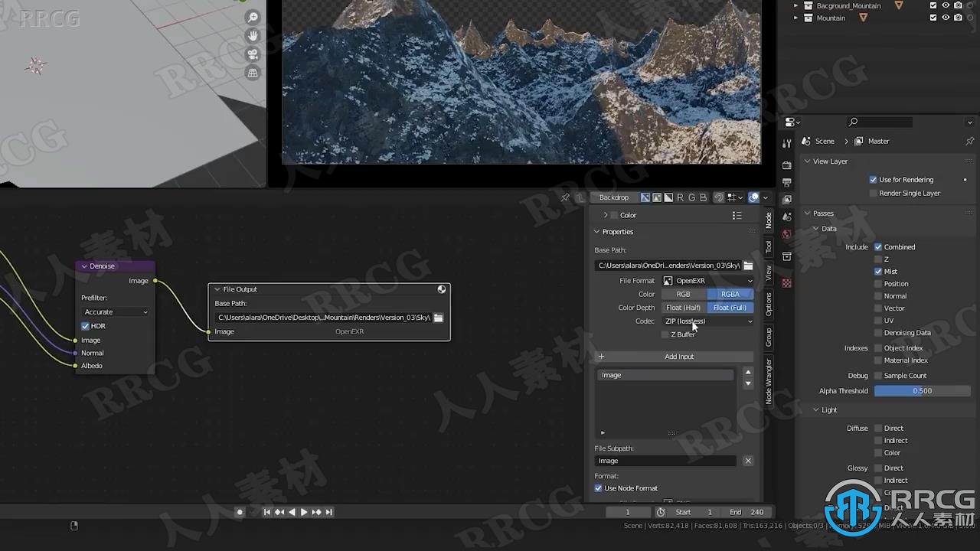Uncheck the Combined pass checkbox
980x551 pixels.
coord(878,247)
